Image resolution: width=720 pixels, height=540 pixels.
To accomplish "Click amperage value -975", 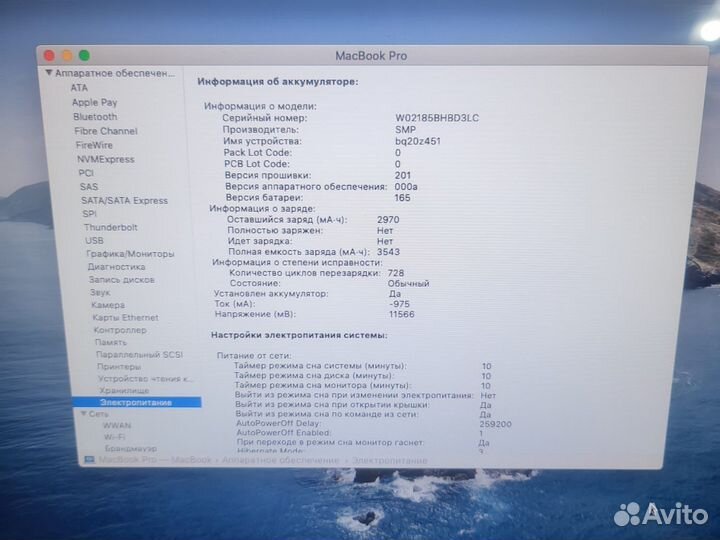I will tap(399, 304).
